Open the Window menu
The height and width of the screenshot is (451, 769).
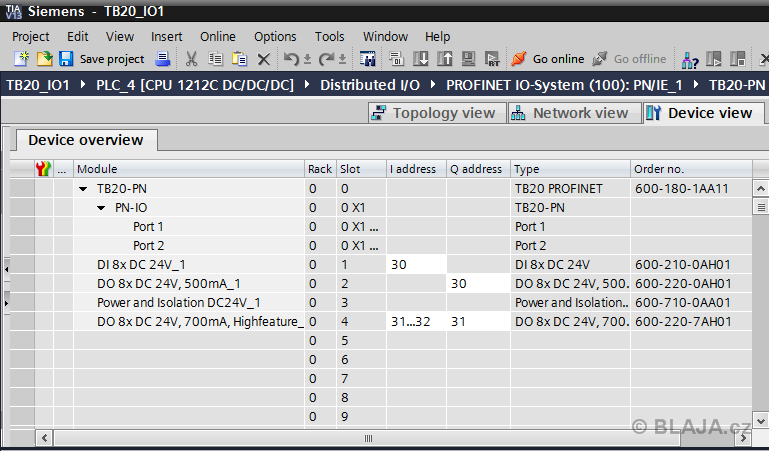[385, 37]
